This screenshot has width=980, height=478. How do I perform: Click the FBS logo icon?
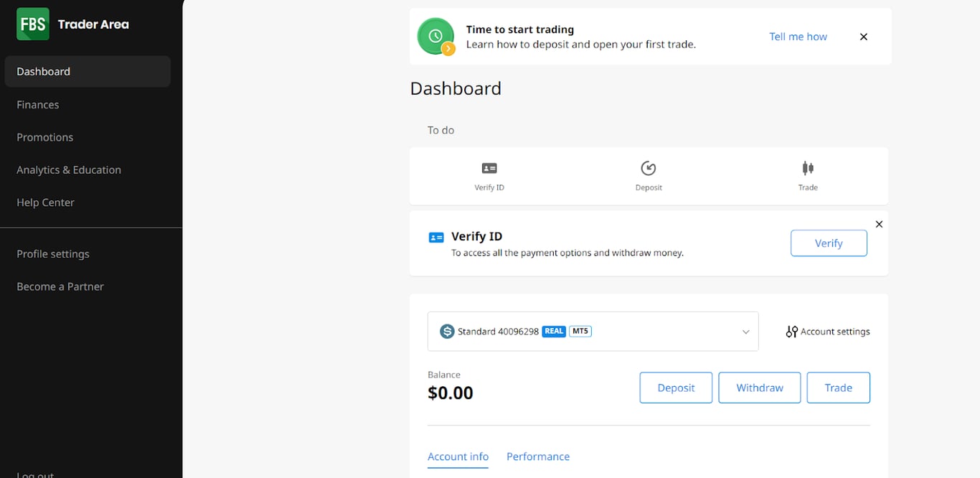click(33, 24)
